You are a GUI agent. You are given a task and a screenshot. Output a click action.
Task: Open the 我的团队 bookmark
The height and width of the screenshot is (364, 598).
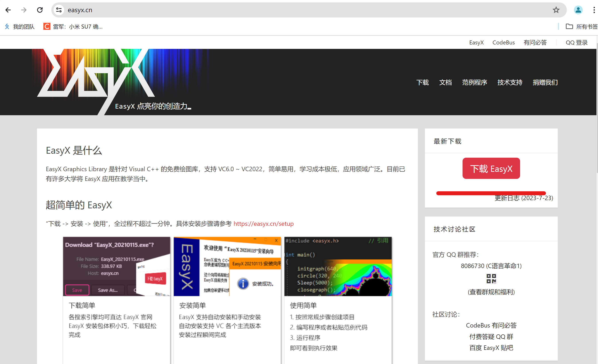click(20, 27)
